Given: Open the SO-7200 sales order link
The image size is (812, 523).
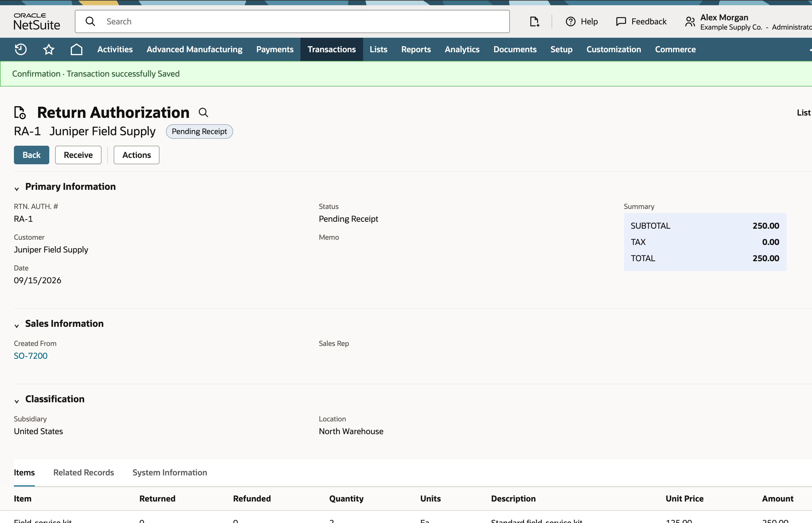Looking at the screenshot, I should click(30, 356).
